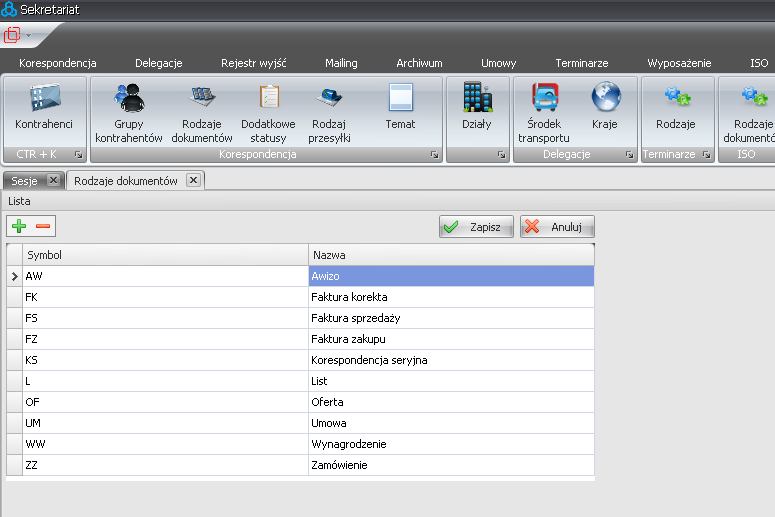Expand the Korespondencja group launcher
775x517 pixels.
(434, 155)
